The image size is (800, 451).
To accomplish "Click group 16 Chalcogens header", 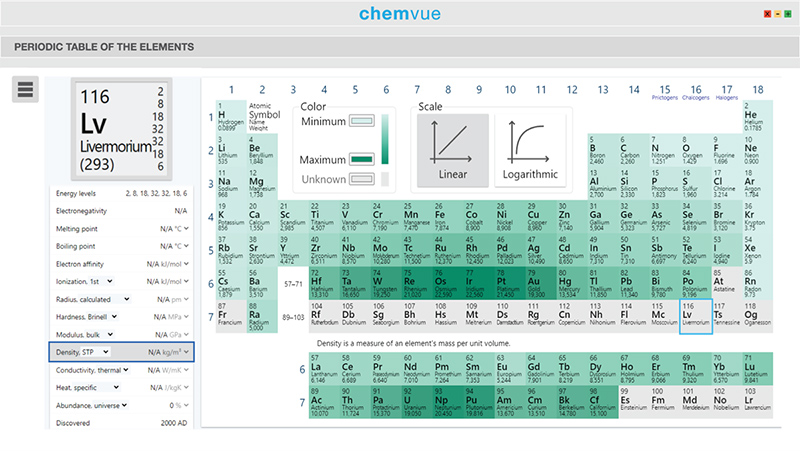I will [x=696, y=92].
